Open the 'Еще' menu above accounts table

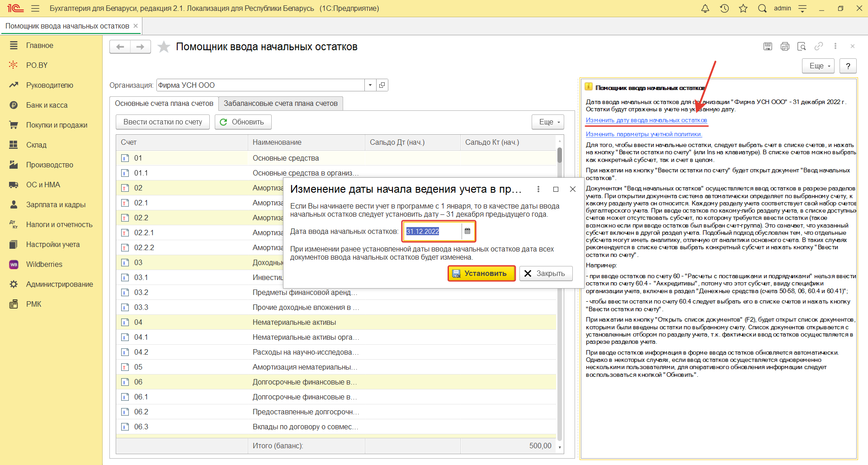[x=547, y=122]
